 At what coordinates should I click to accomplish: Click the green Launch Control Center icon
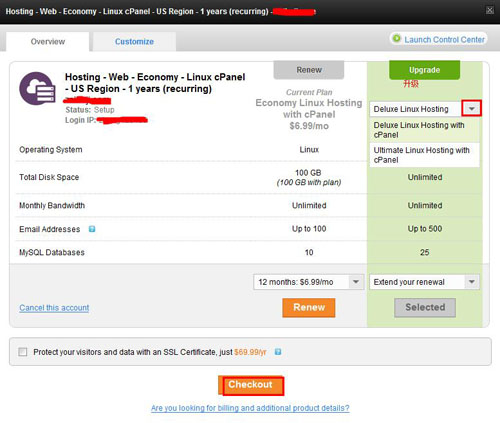click(396, 39)
